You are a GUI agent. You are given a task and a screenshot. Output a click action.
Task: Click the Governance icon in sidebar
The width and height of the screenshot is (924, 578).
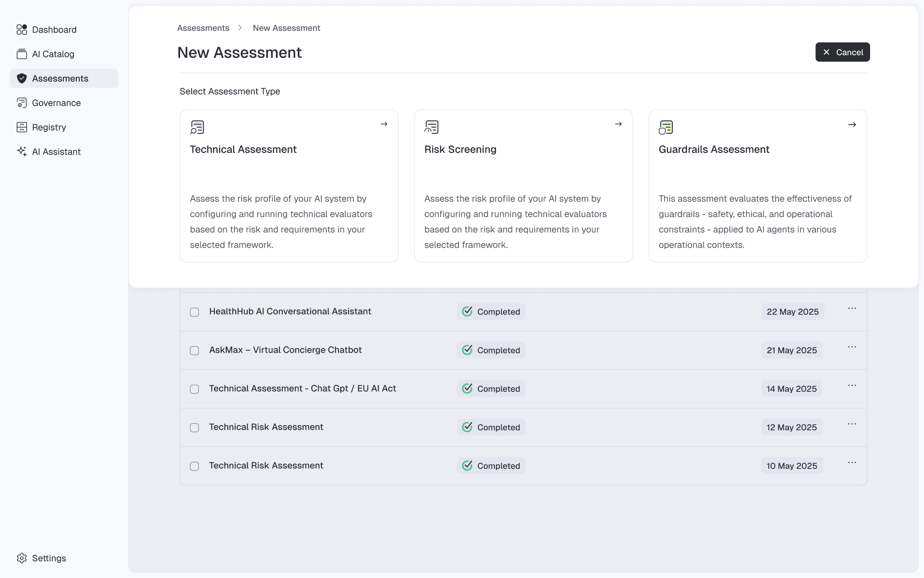pyautogui.click(x=22, y=103)
